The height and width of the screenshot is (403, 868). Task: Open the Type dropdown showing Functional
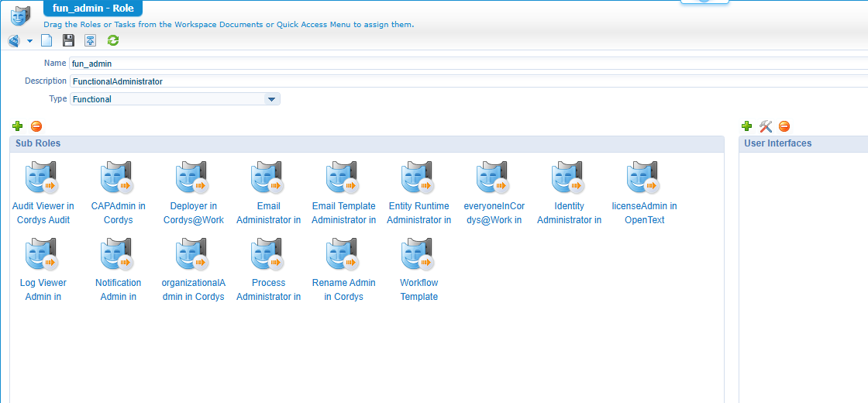coord(271,99)
